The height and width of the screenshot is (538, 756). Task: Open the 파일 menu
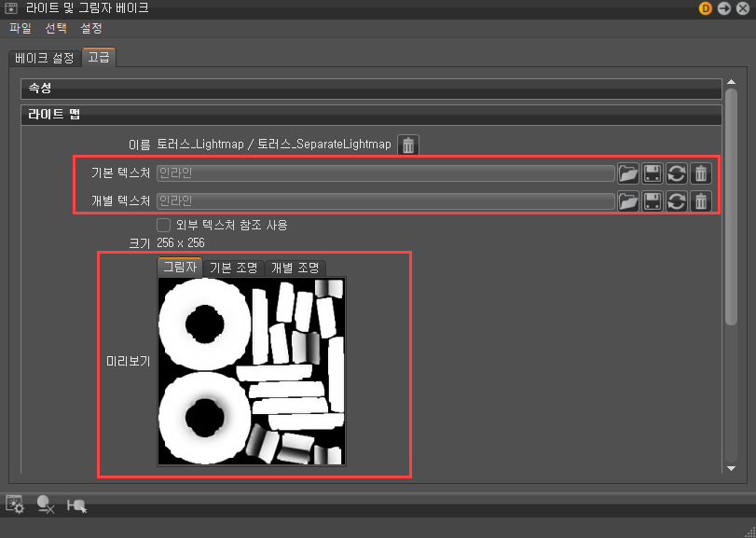[20, 28]
